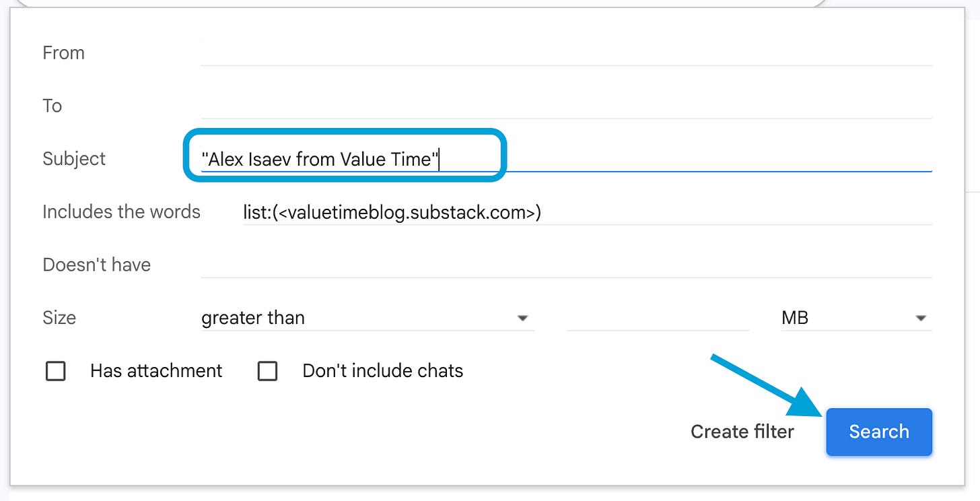Click the empty size value field

pos(658,318)
